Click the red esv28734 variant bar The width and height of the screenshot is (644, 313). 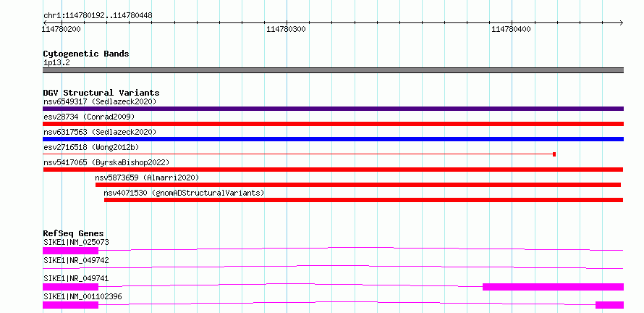333,124
